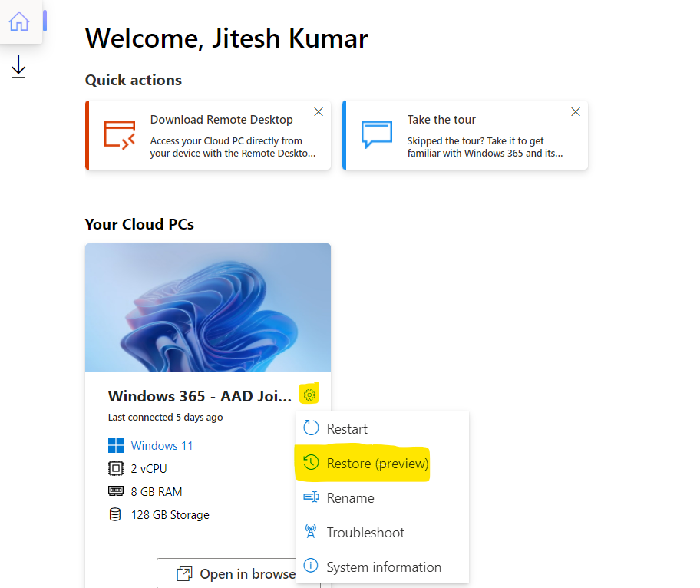This screenshot has width=700, height=588.
Task: Click the vCPU chip icon
Action: coord(116,468)
